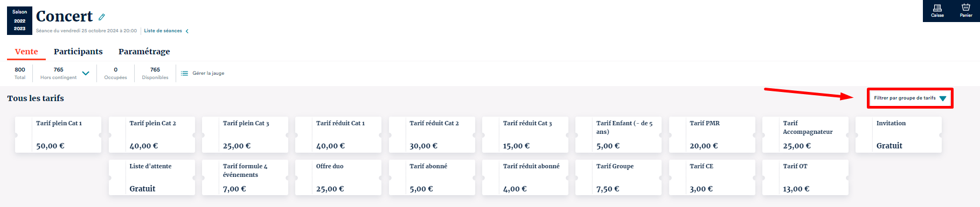Open Filtrer par groupe de tarifs dropdown
This screenshot has width=980, height=207.
tap(910, 98)
